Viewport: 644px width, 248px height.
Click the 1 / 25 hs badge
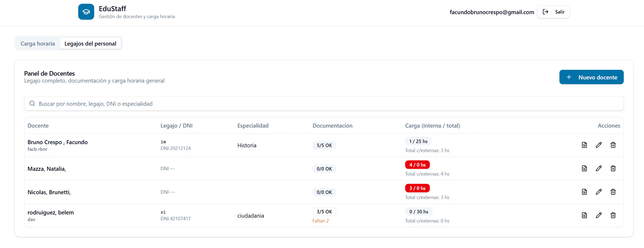point(418,141)
